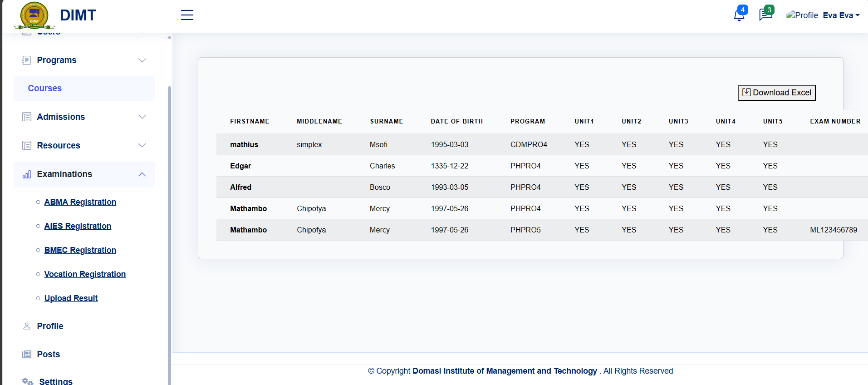Click the download icon in Download Excel
868x385 pixels.
click(x=746, y=92)
